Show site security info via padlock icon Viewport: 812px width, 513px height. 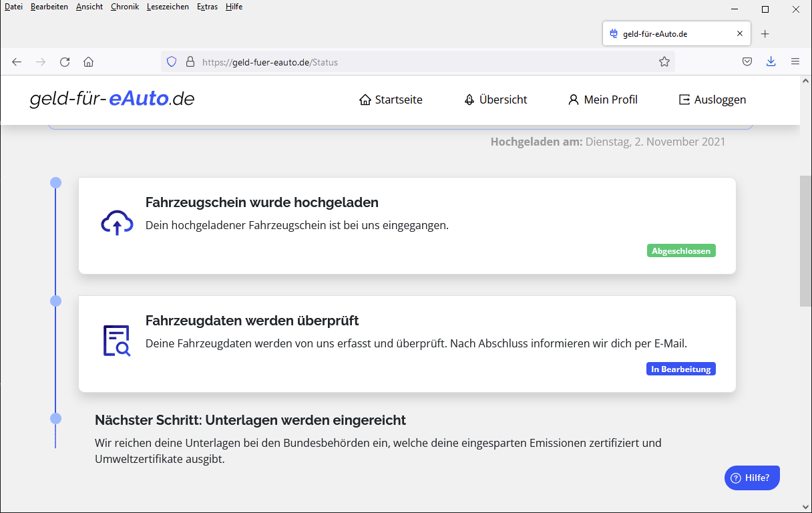click(190, 62)
